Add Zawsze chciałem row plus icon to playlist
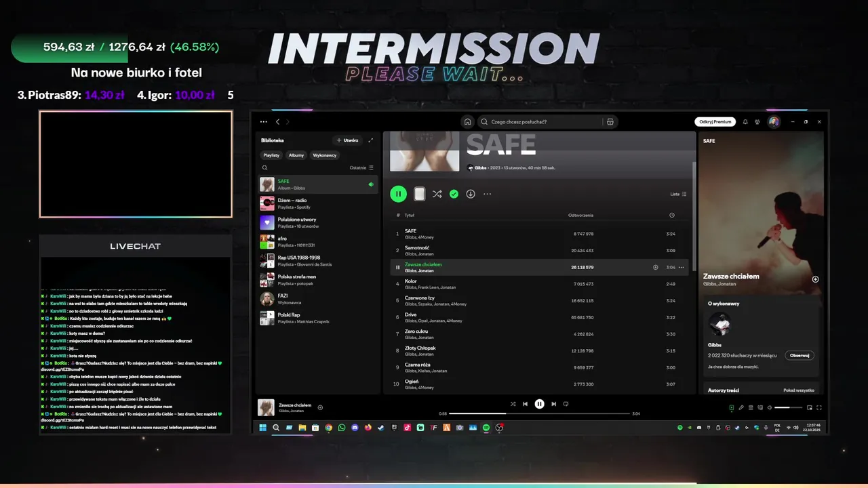The width and height of the screenshot is (868, 488). 656,267
